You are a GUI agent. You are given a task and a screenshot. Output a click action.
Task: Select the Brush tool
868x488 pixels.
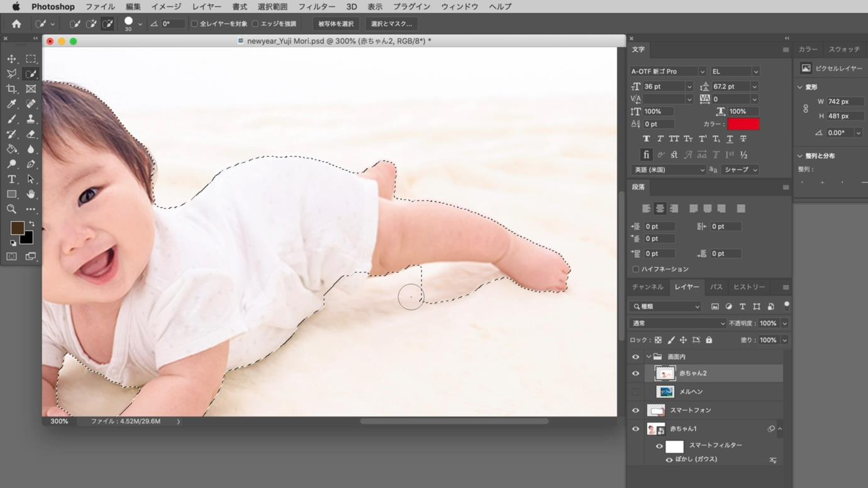12,119
